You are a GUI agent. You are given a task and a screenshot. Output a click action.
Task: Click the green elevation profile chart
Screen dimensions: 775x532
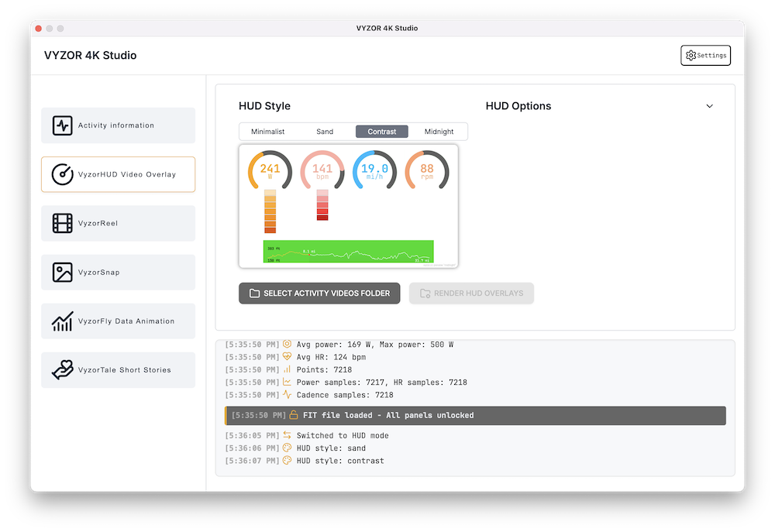tap(348, 252)
